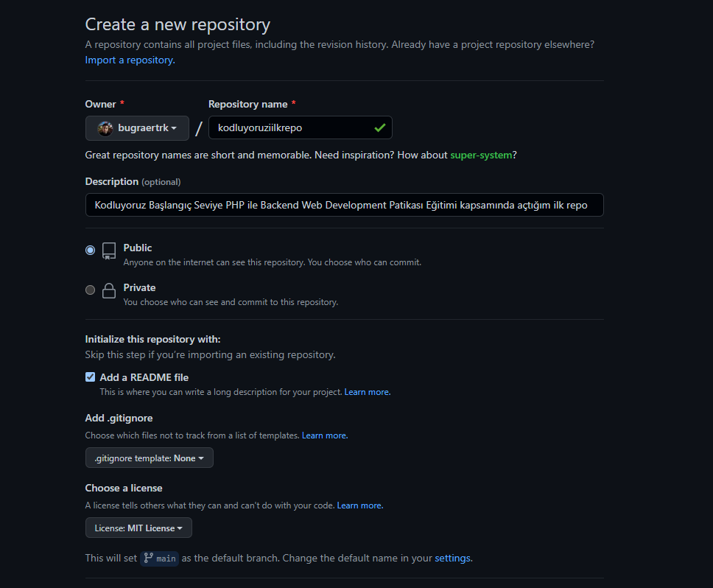Open Learn more link about .gitignore

[325, 435]
